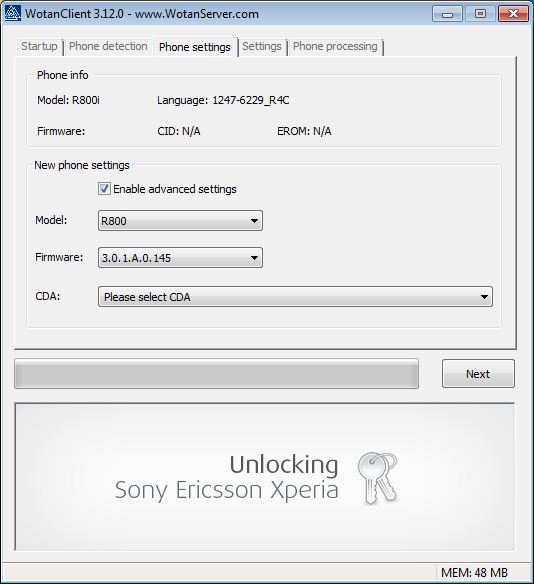
Task: Open the Model R800 dropdown
Action: point(180,221)
